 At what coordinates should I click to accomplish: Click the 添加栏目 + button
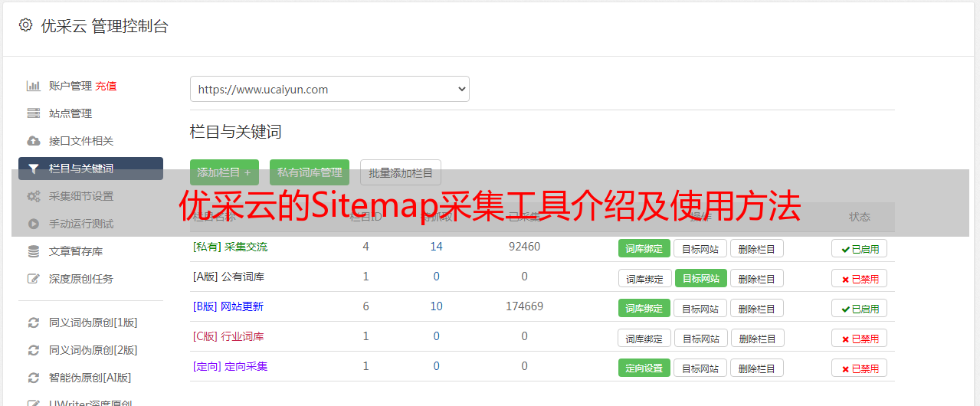224,172
